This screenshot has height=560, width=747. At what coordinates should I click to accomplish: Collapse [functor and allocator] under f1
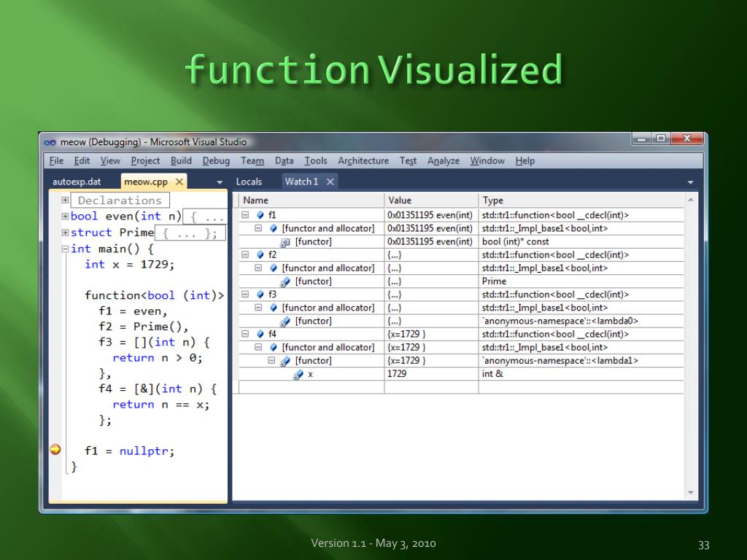click(x=258, y=228)
